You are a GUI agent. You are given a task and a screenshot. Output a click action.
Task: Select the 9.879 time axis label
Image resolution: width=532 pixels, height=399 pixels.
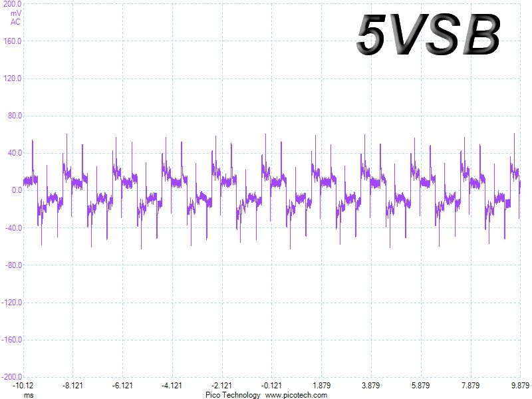521,386
